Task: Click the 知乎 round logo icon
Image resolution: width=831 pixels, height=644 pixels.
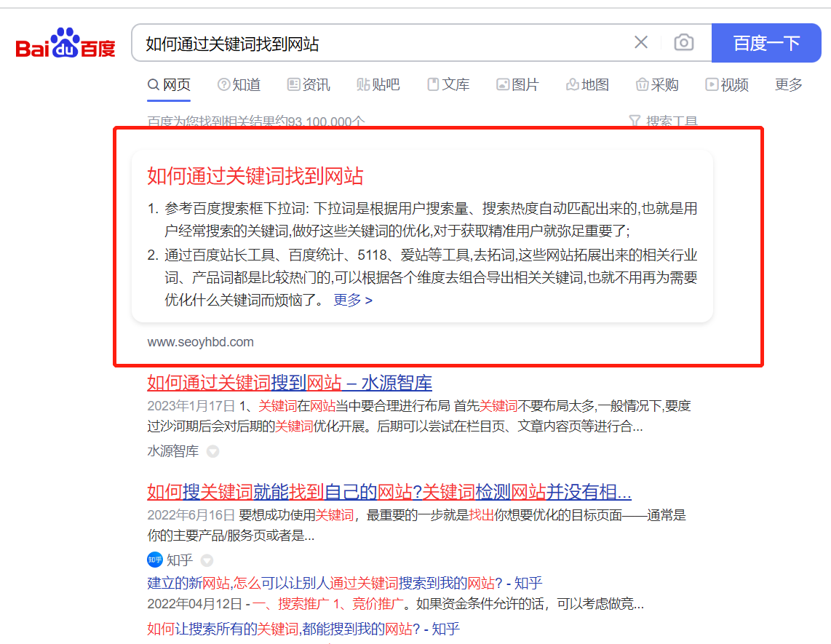Action: 155,560
